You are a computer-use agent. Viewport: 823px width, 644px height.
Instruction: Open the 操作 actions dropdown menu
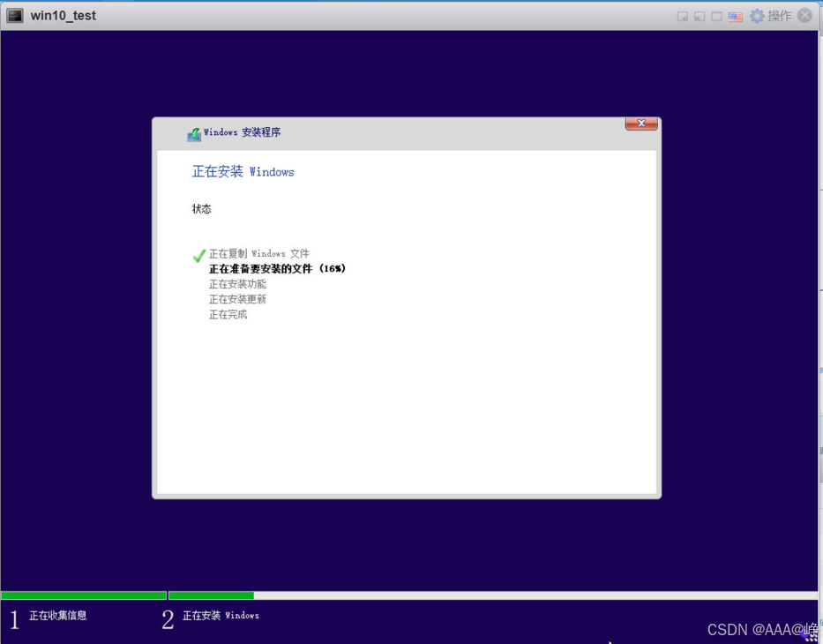click(x=780, y=16)
